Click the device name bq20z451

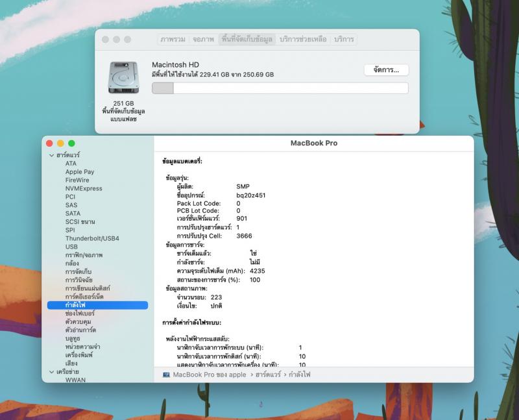(251, 195)
